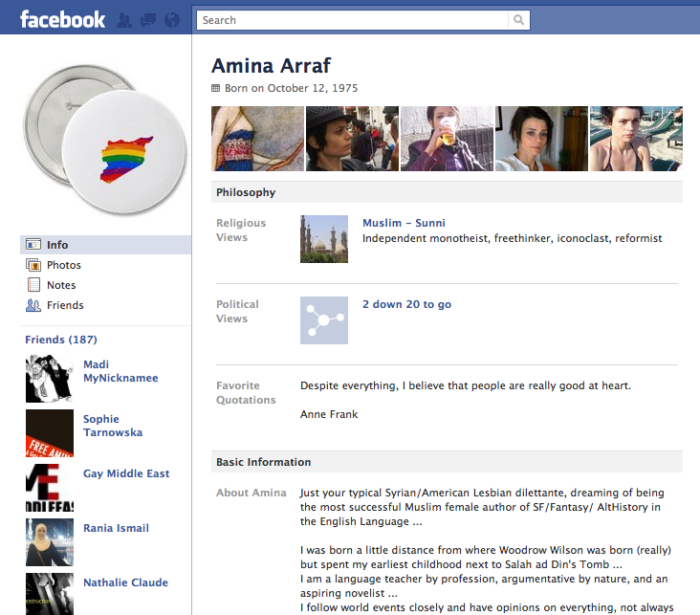Viewport: 700px width, 615px height.
Task: Select the Info sidebar tab
Action: click(57, 245)
